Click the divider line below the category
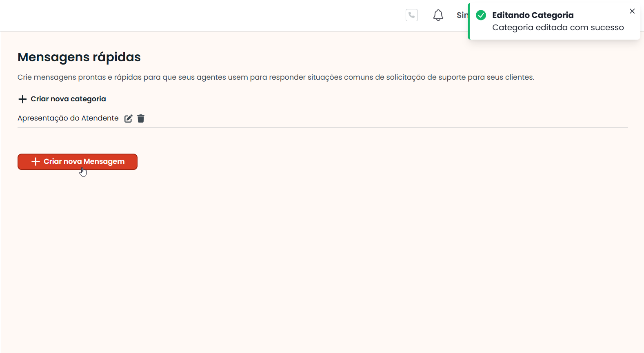 (322, 128)
